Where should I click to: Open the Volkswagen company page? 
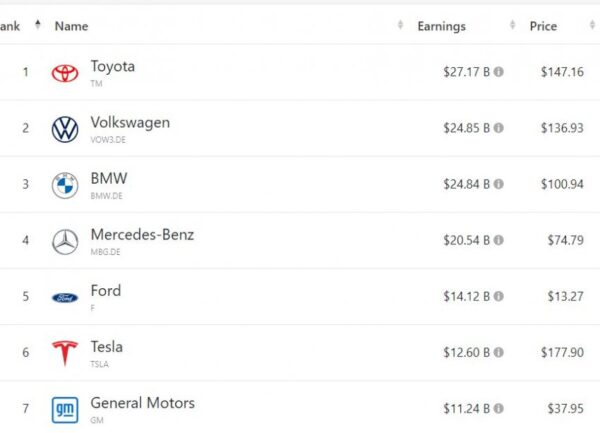(130, 122)
